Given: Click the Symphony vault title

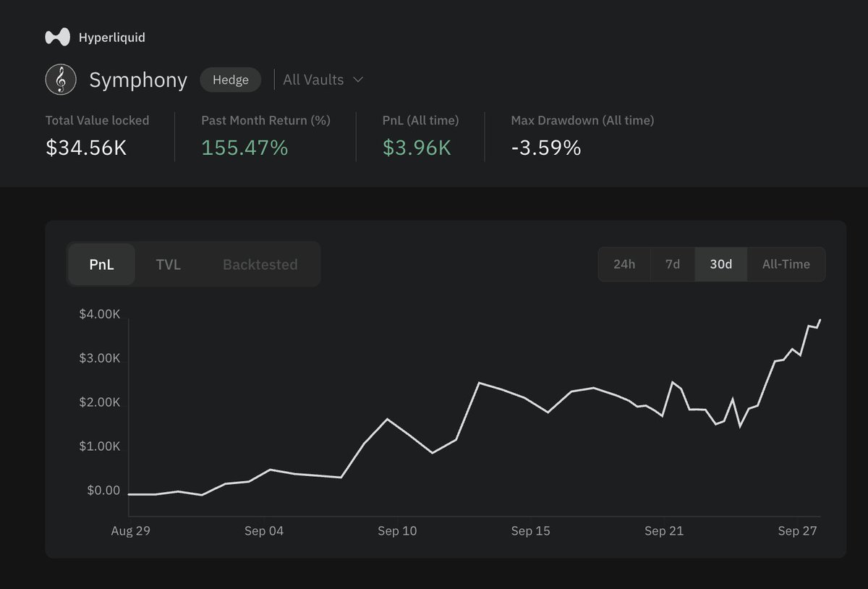Looking at the screenshot, I should 138,80.
